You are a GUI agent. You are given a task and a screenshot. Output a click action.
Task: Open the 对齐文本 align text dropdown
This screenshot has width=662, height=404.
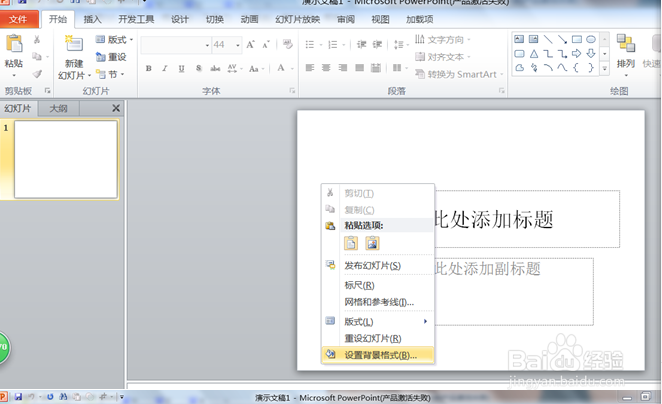tap(443, 57)
